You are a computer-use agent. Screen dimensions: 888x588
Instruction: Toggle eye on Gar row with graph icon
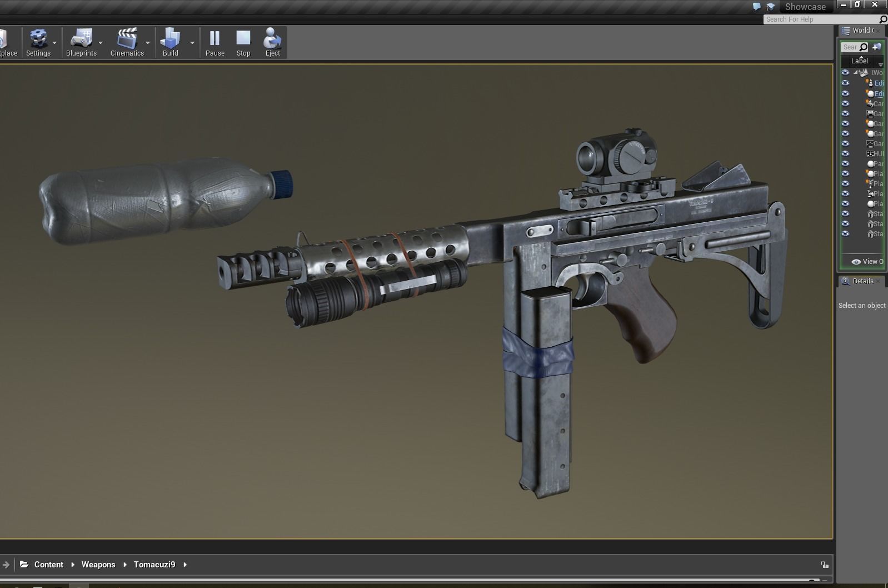coord(845,144)
